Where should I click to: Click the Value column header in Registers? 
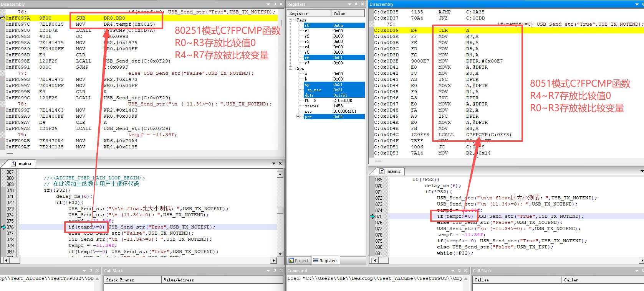point(348,13)
